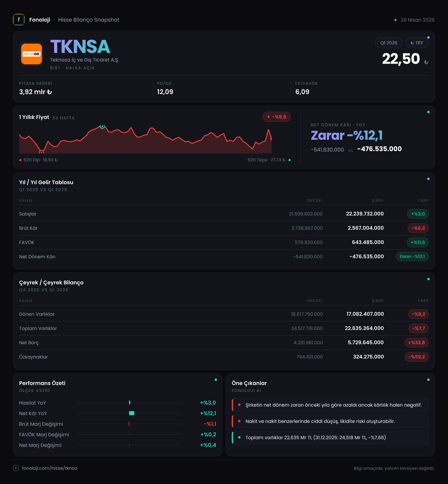Click the highlight about Toplam varlıklar 22,635
The width and height of the screenshot is (448, 484).
[x=330, y=438]
